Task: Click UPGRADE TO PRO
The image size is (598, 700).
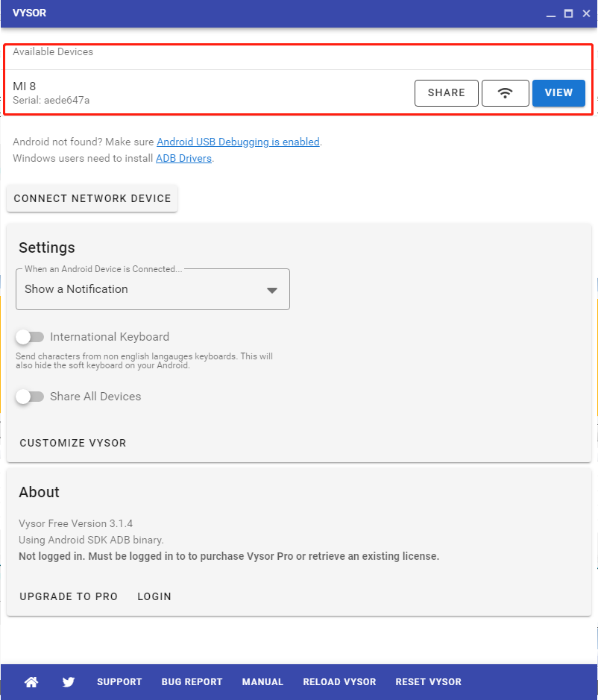Action: [69, 596]
